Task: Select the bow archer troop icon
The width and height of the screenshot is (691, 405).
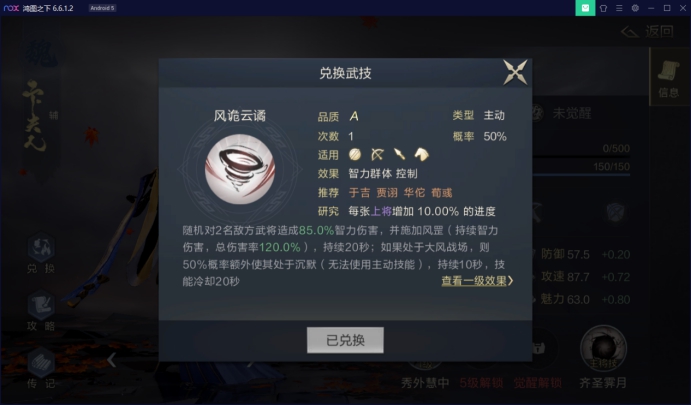Action: (377, 154)
